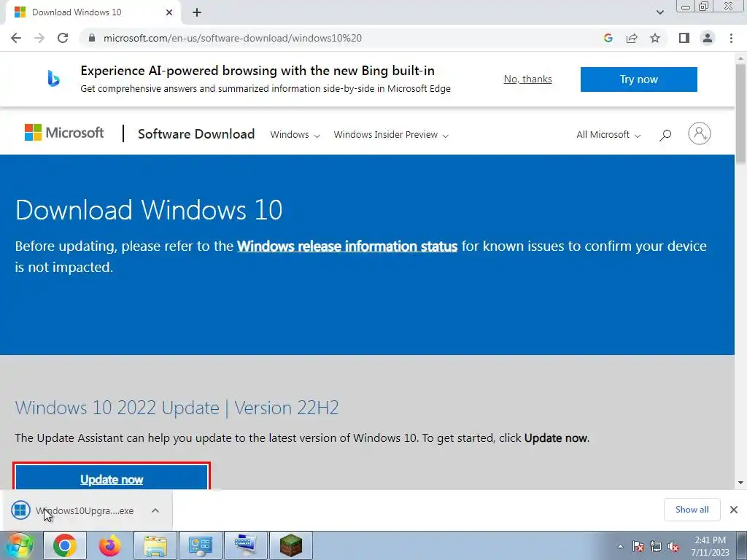Go back with the browser back arrow

tap(16, 38)
